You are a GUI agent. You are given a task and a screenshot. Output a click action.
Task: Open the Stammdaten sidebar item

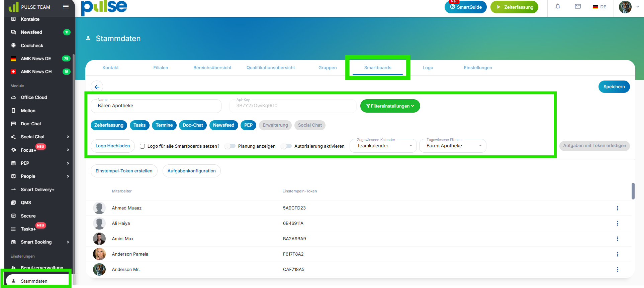tap(37, 281)
